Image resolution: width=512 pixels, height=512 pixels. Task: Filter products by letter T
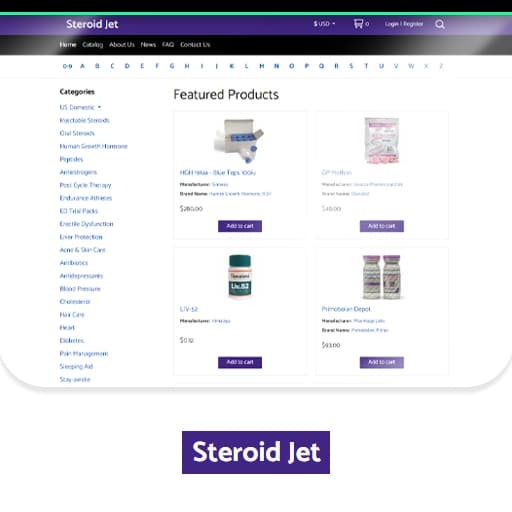(x=366, y=66)
